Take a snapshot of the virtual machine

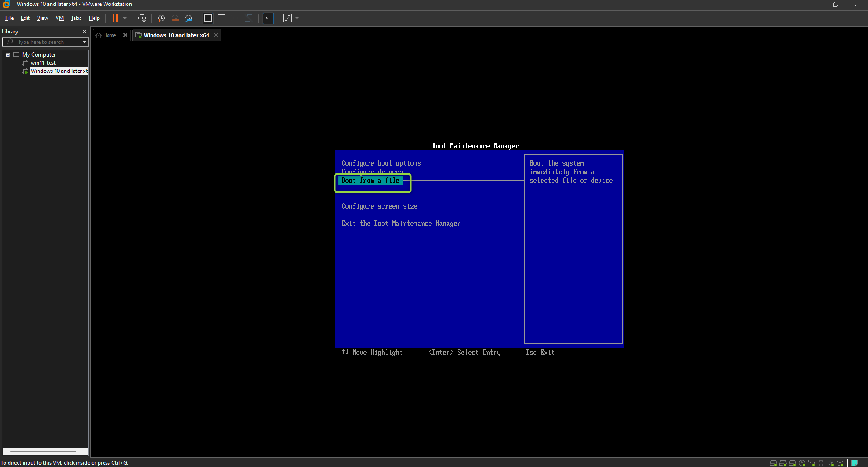pyautogui.click(x=161, y=18)
